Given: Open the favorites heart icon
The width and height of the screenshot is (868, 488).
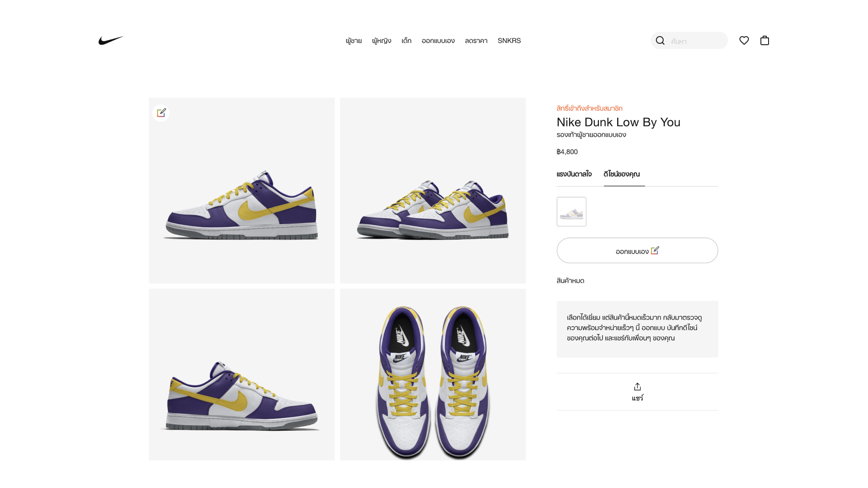Looking at the screenshot, I should tap(744, 41).
